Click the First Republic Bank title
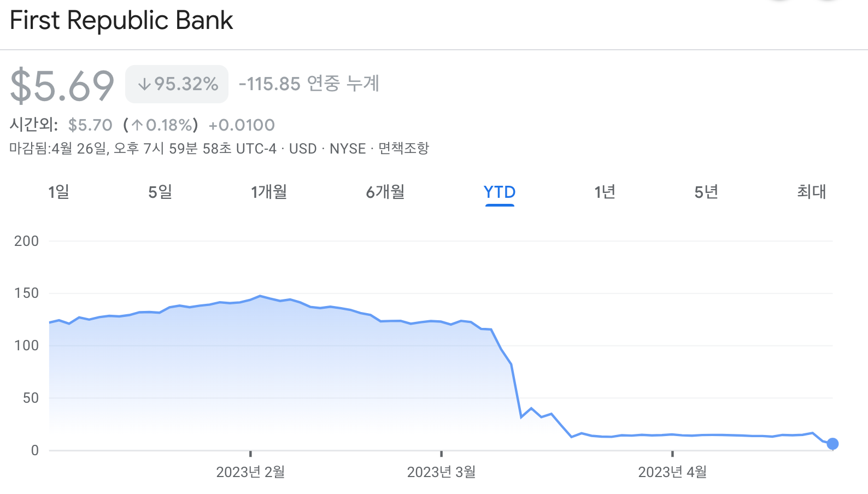Image resolution: width=868 pixels, height=494 pixels. pyautogui.click(x=121, y=21)
